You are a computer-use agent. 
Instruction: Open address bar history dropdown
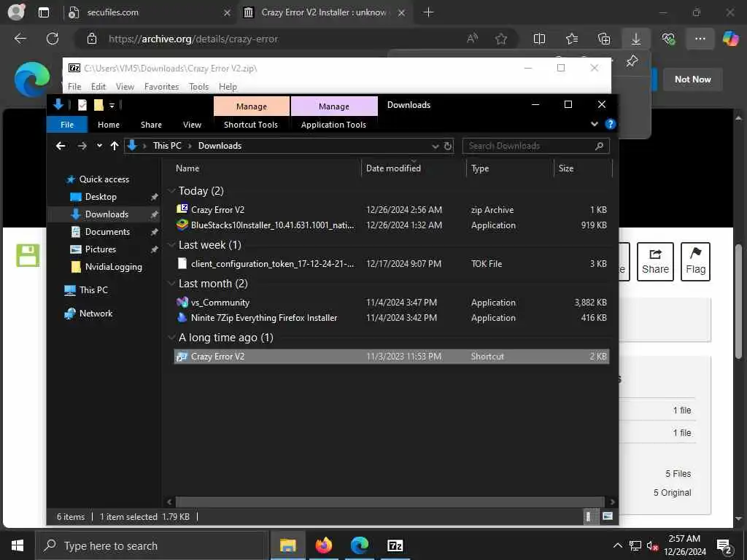(435, 146)
